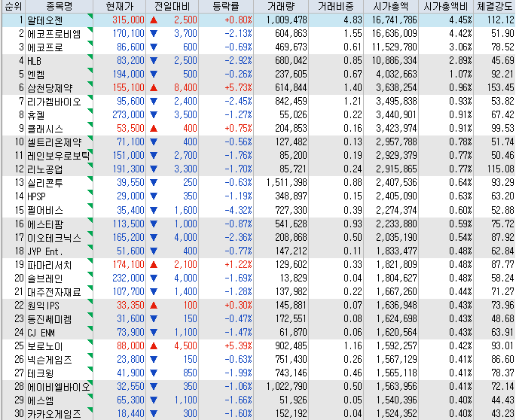Select stock 에코프로 in row 3
This screenshot has width=516, height=420.
tap(45, 47)
